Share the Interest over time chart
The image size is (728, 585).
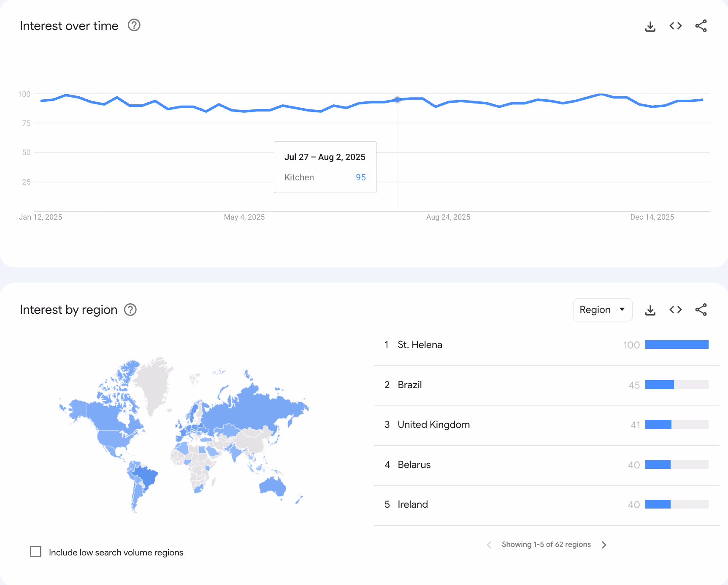701,26
